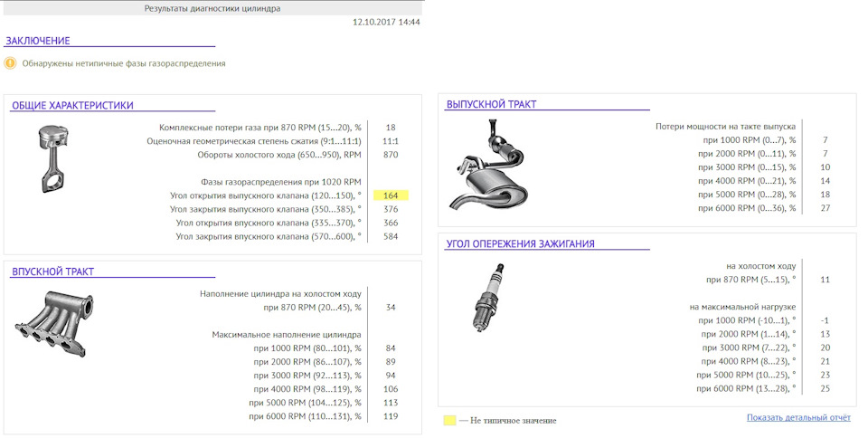
Task: Click the compression ratio value 11:1
Action: pyautogui.click(x=391, y=141)
